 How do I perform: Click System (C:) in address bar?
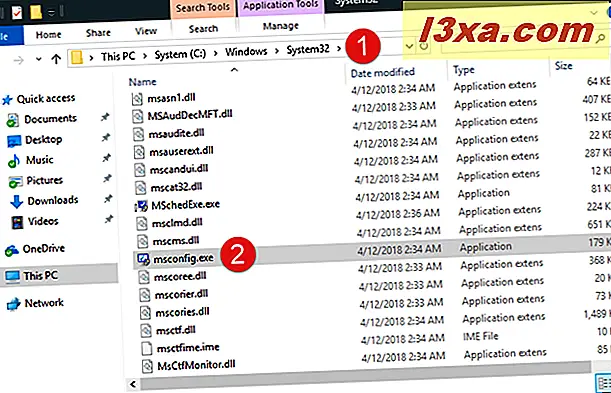click(180, 54)
